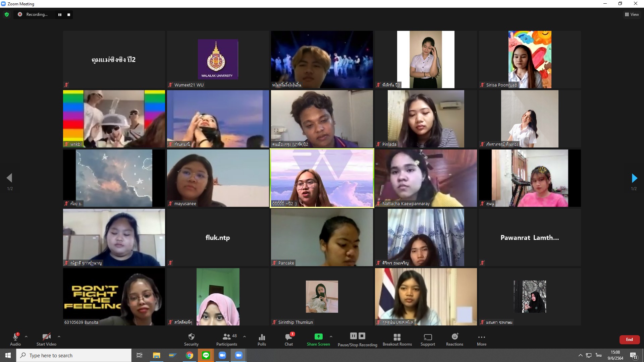644x362 pixels.
Task: Open the More menu in toolbar
Action: pyautogui.click(x=481, y=339)
